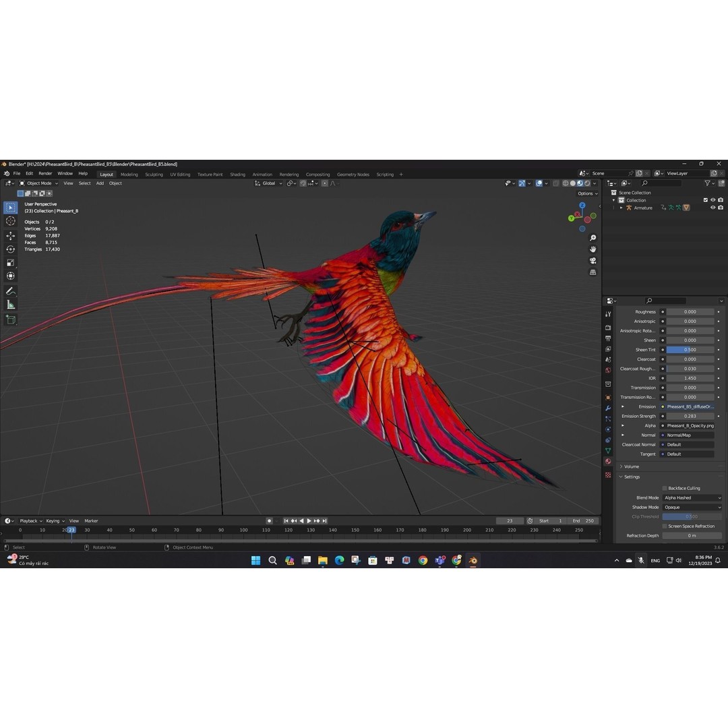The image size is (728, 728).
Task: Toggle viewport overlays button
Action: [539, 183]
